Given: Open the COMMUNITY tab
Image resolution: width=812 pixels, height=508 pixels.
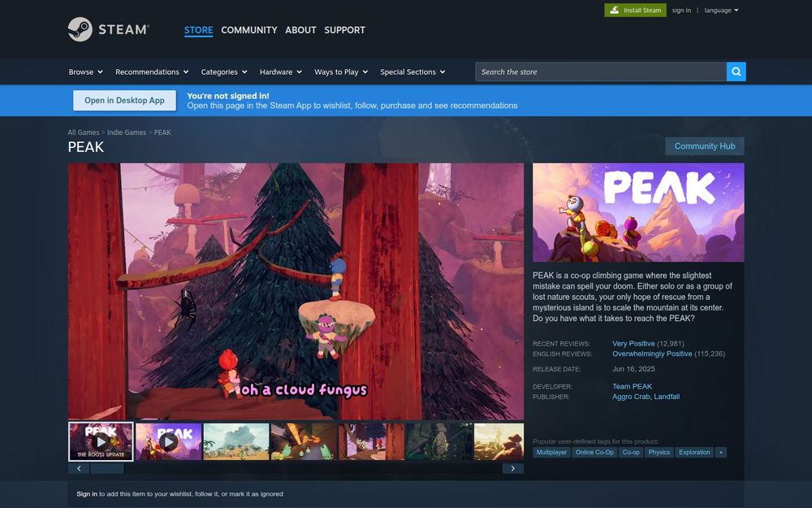Looking at the screenshot, I should point(249,30).
